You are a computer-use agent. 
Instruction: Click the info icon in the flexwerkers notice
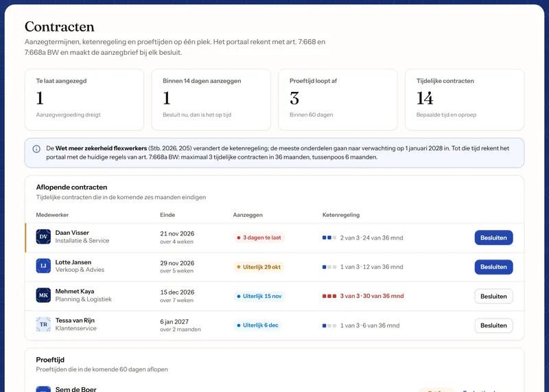coord(36,149)
